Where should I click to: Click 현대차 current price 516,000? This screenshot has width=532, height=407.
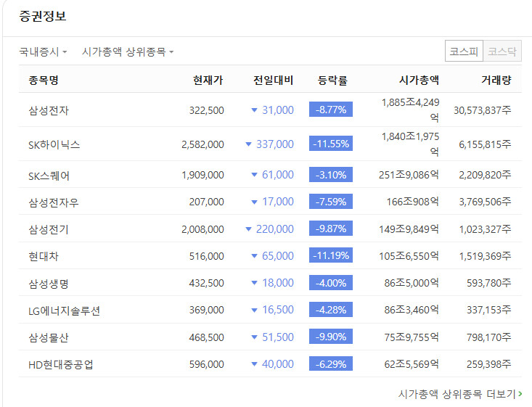point(206,256)
